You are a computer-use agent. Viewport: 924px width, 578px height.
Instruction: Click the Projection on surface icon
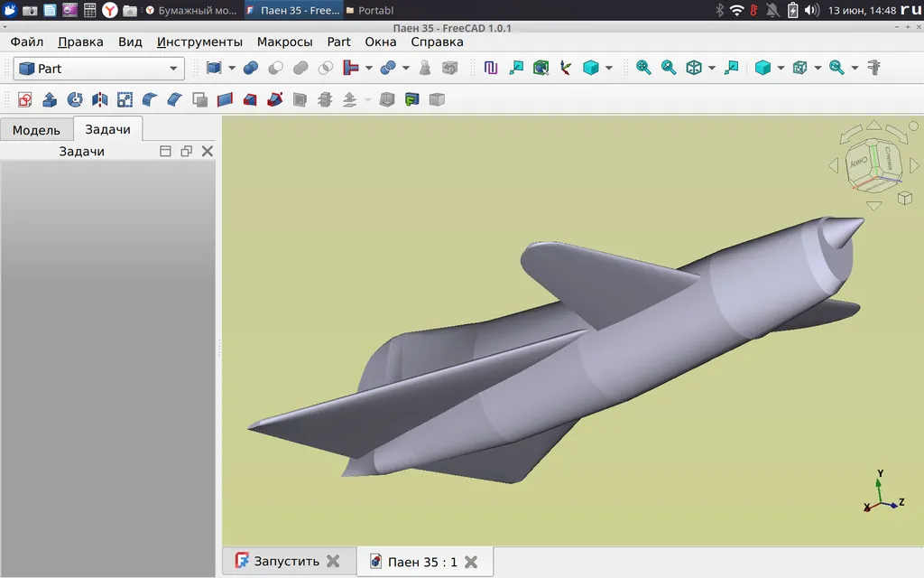pyautogui.click(x=411, y=99)
